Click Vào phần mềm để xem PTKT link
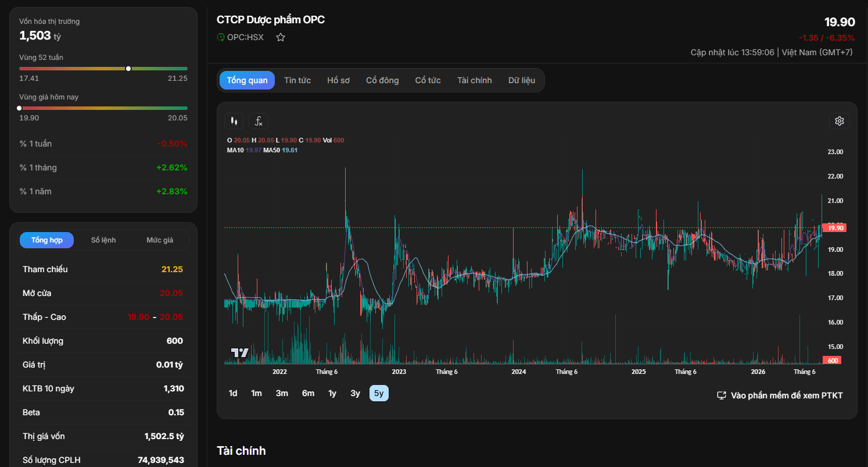Viewport: 868px width, 467px height. (787, 395)
